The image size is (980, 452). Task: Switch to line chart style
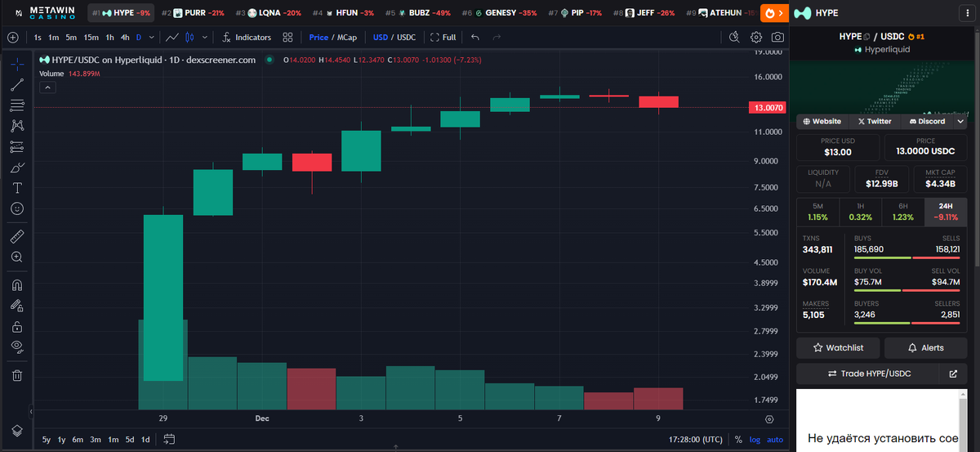[172, 37]
